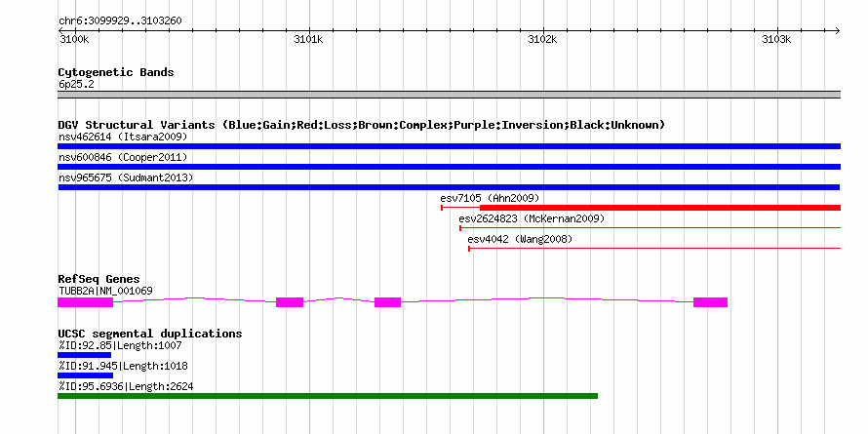868x434 pixels.
Task: Click the esv2624823 (McKernan2009) red line
Action: [650, 228]
